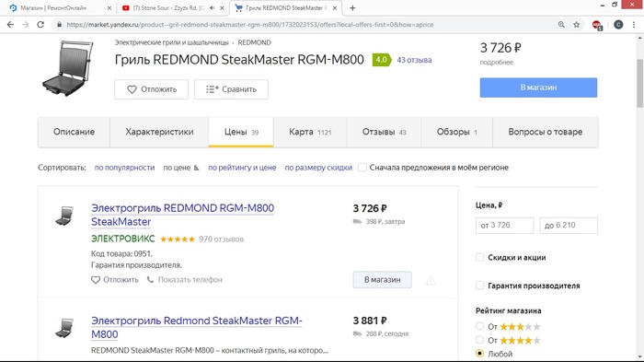This screenshot has height=362, width=644.
Task: Click В магазин button for 3 726 ₽ offer
Action: click(x=382, y=280)
